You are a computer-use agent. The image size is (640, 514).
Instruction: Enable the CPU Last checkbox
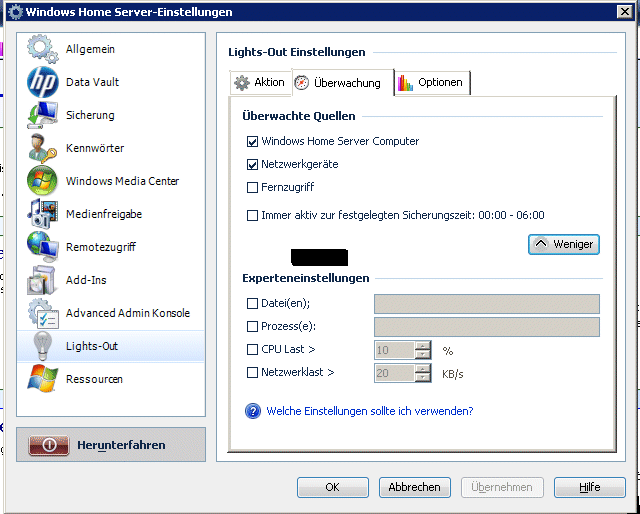coord(252,349)
